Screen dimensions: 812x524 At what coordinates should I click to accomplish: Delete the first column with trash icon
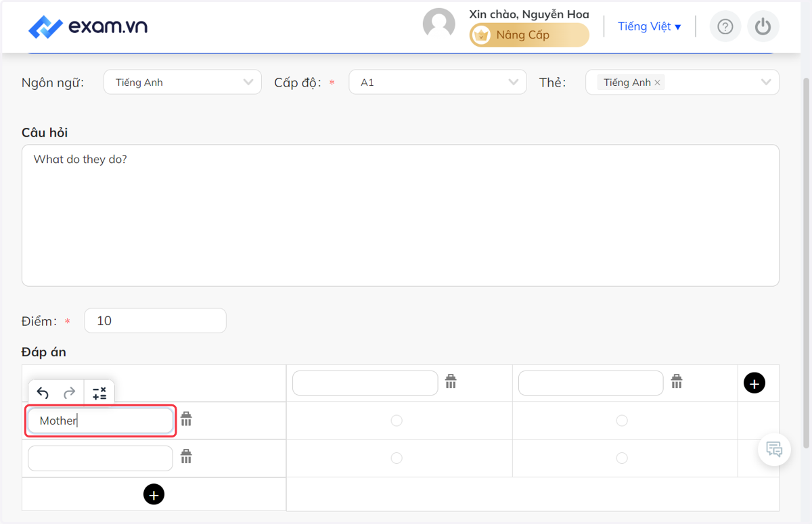pyautogui.click(x=451, y=381)
